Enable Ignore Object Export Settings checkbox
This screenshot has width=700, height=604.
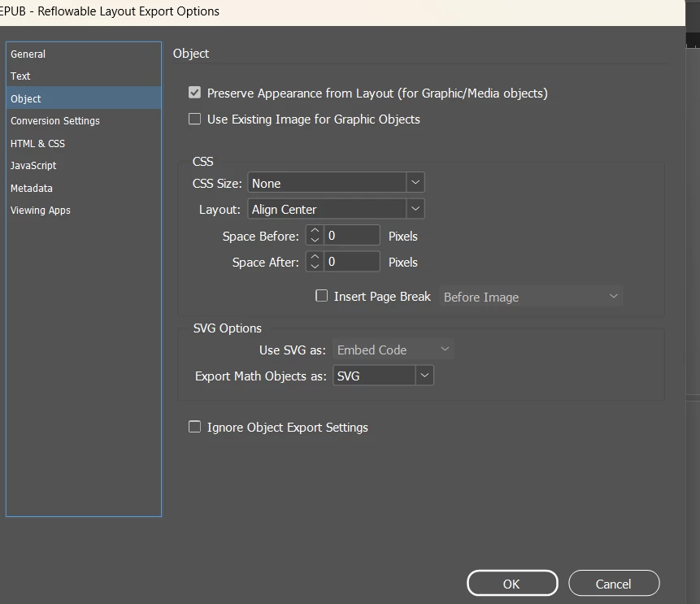point(194,427)
